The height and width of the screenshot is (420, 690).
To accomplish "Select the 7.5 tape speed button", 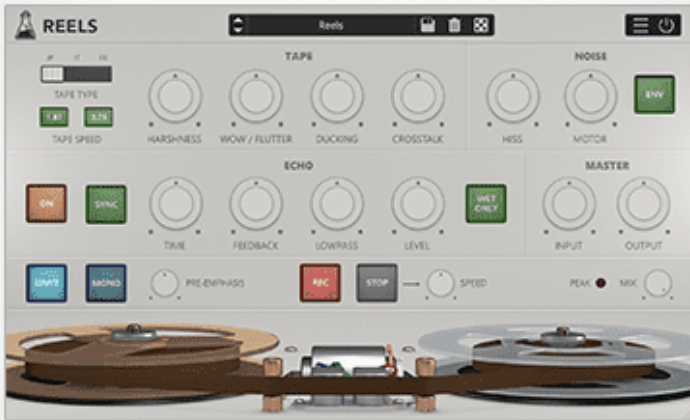I will point(54,117).
